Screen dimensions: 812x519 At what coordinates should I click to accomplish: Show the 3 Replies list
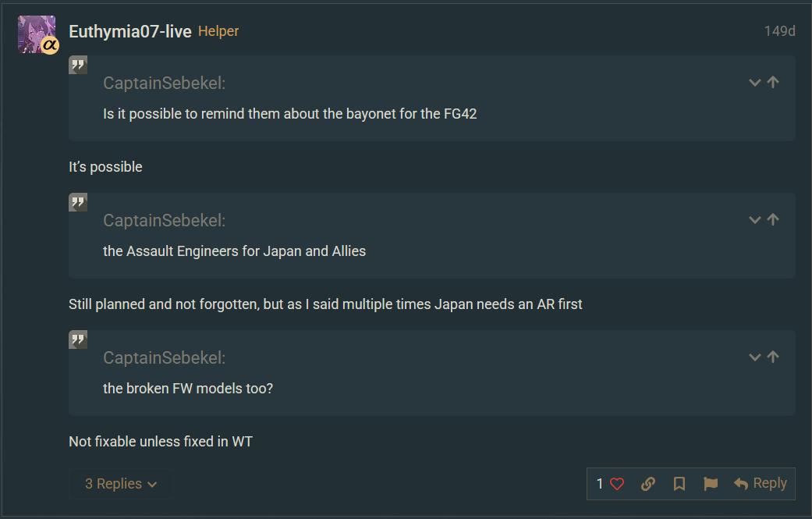pos(120,484)
